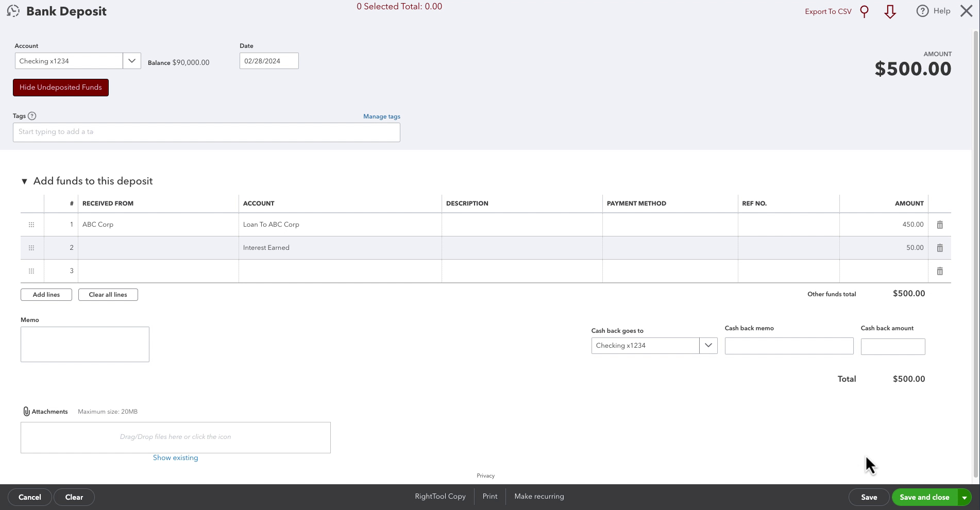Click Ref No. cell of row 1
This screenshot has height=510, width=980.
point(789,225)
